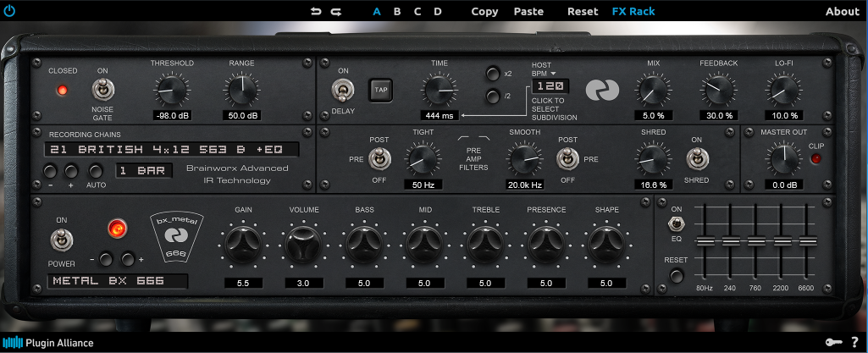Click the 80Hz EQ slider handle

705,241
